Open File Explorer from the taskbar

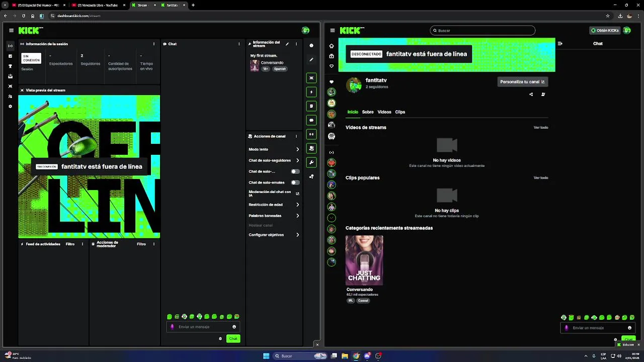345,356
